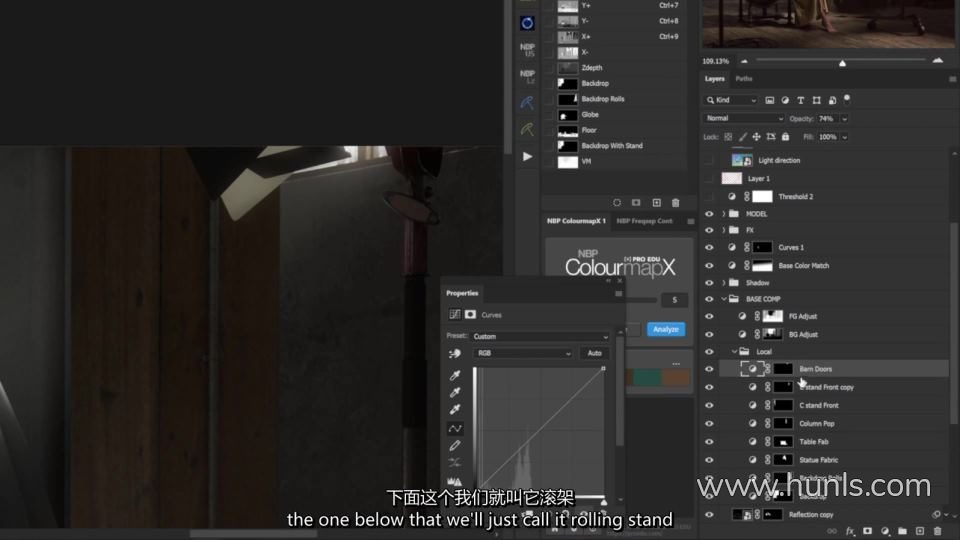Click the smooth curve values icon
The image size is (960, 540).
tap(455, 462)
